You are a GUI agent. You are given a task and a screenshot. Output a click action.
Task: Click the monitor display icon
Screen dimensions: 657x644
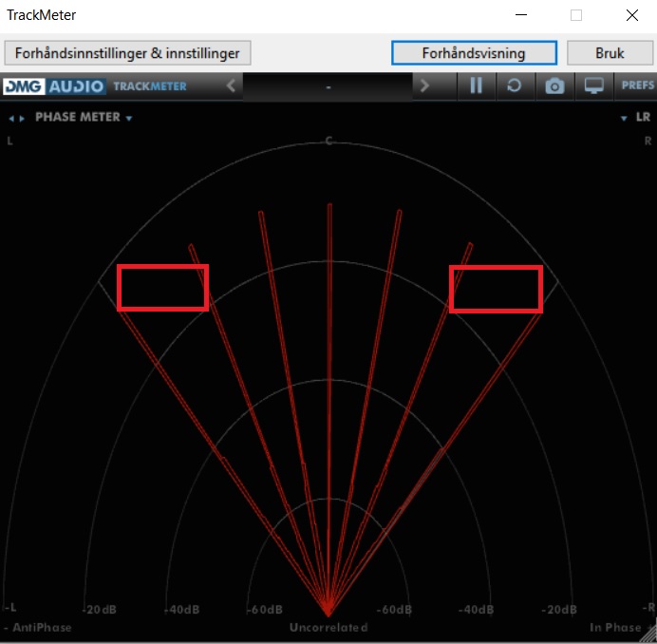click(594, 85)
